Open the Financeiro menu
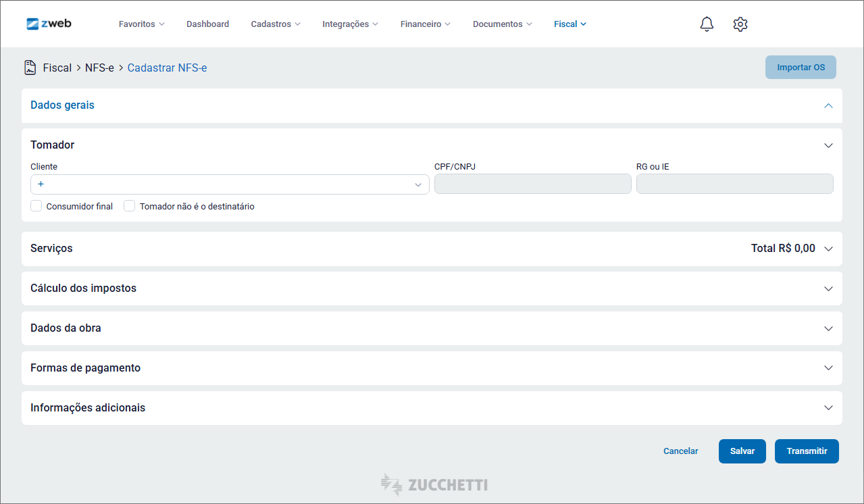The width and height of the screenshot is (864, 504). click(425, 24)
